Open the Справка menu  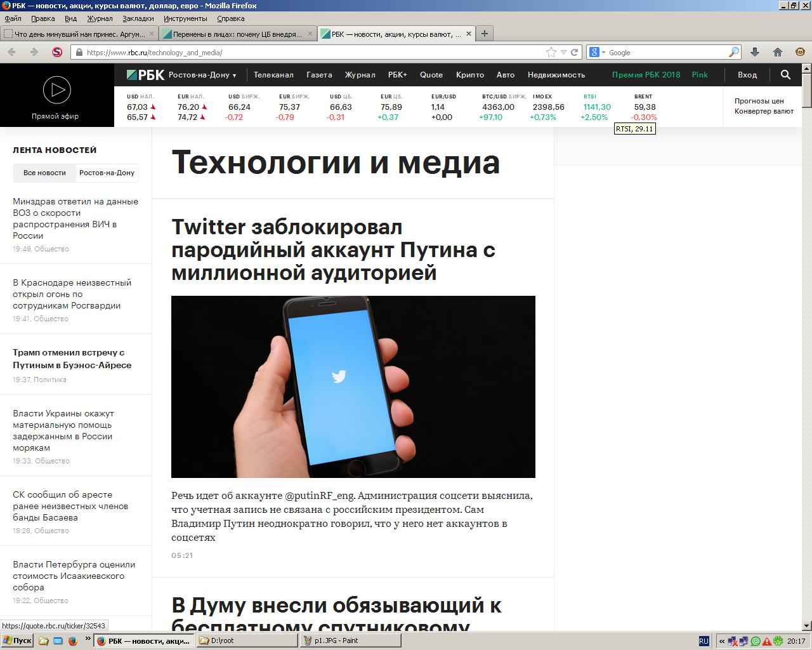click(231, 18)
